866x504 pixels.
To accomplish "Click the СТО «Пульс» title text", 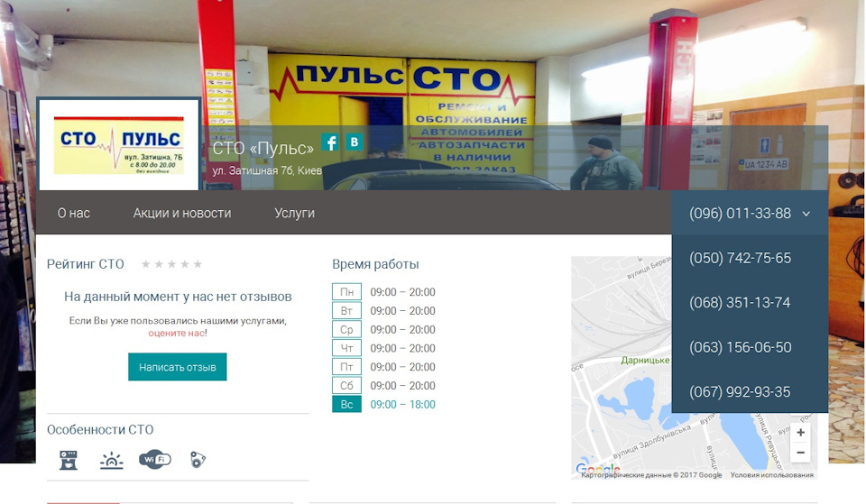I will 263,149.
